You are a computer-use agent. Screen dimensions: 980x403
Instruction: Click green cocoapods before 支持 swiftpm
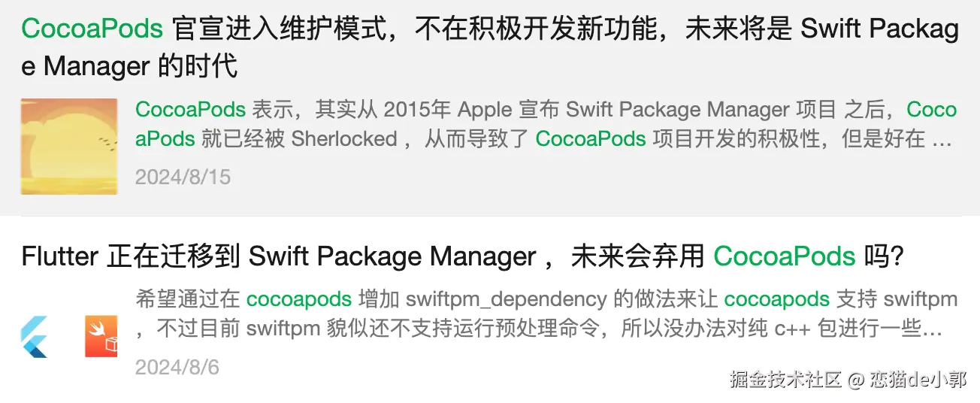point(777,299)
